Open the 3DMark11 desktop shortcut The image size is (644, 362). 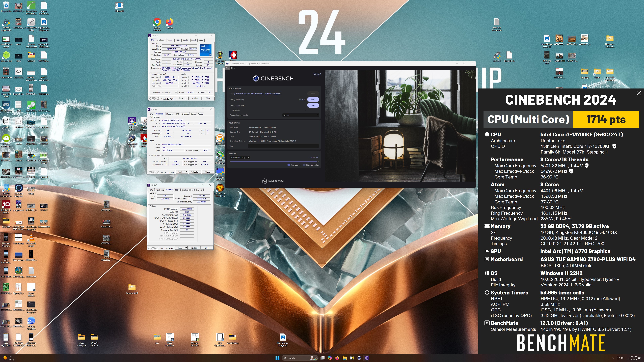[119, 7]
